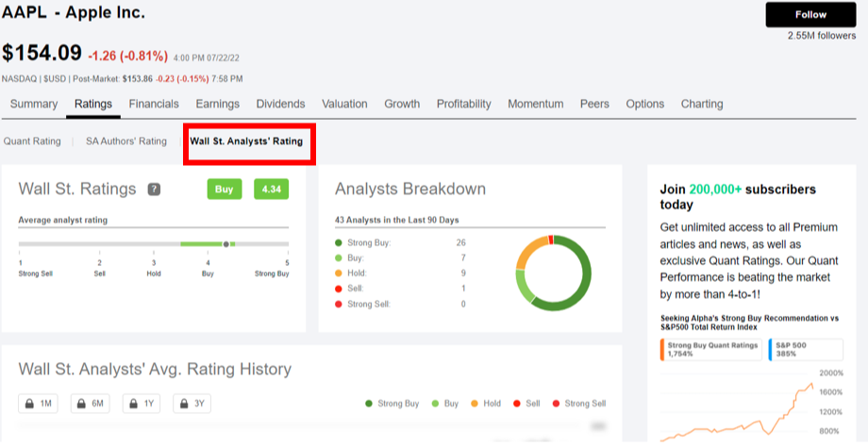Toggle Hold series in history legend
868x446 pixels.
click(486, 404)
